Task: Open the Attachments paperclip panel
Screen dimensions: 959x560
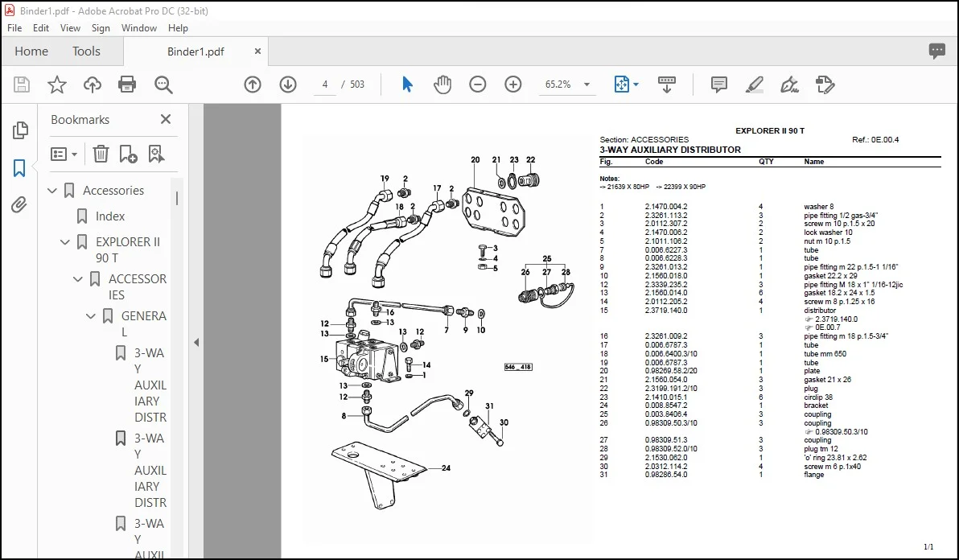Action: tap(19, 205)
